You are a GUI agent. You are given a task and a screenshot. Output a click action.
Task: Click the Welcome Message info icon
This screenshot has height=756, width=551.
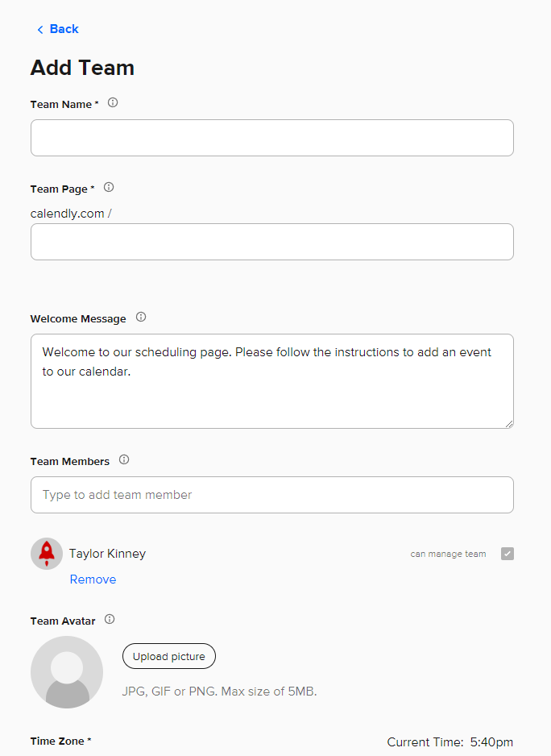point(141,318)
